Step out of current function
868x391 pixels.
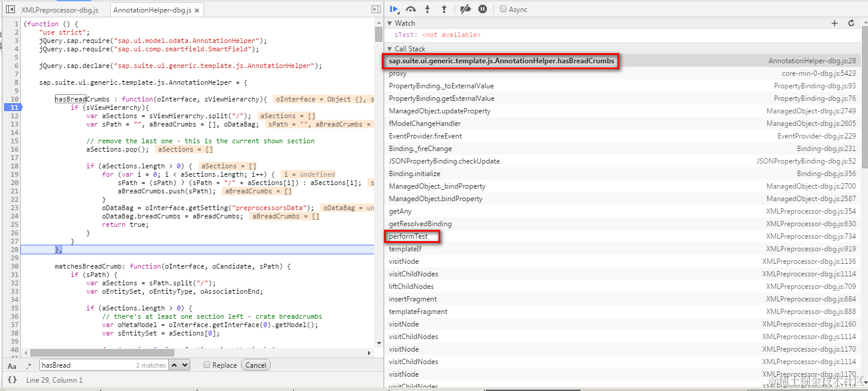pos(444,9)
